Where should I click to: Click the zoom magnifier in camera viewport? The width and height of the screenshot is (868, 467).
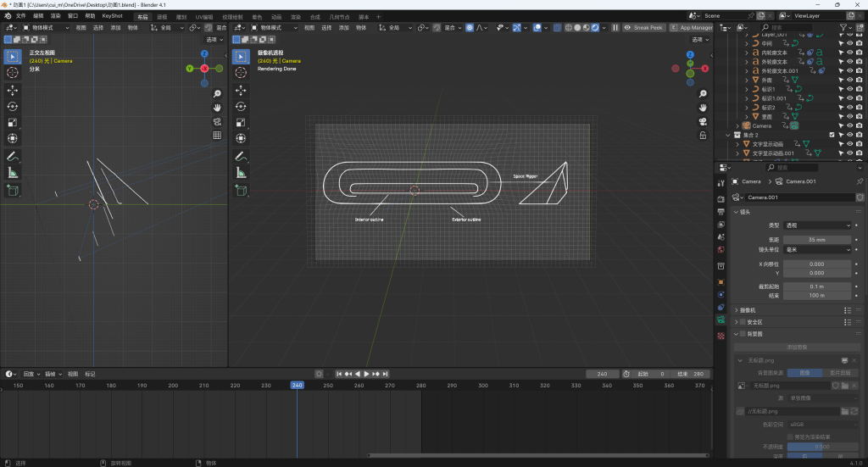pos(703,94)
